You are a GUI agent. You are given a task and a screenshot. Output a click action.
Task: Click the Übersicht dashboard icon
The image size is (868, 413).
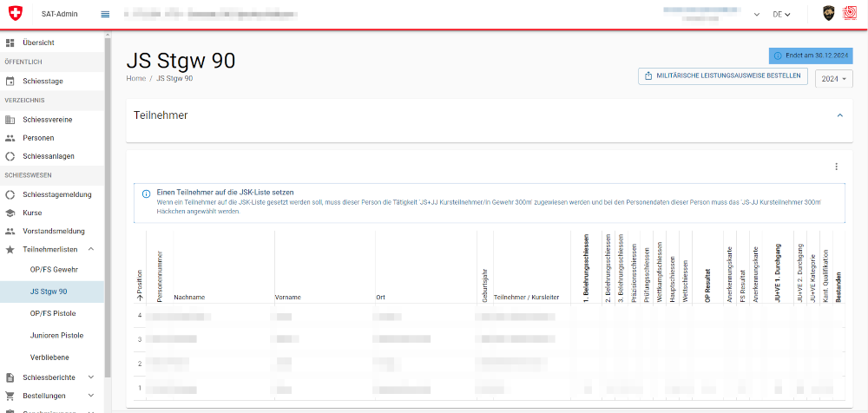click(x=10, y=43)
